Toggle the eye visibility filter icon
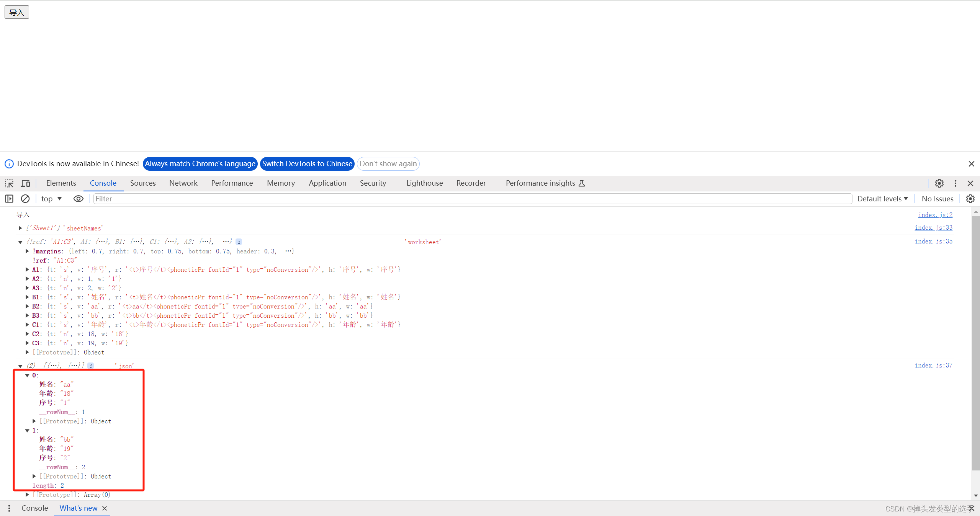Image resolution: width=980 pixels, height=516 pixels. (77, 199)
